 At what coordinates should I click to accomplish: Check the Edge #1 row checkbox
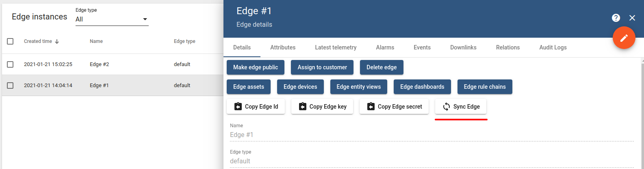point(11,86)
